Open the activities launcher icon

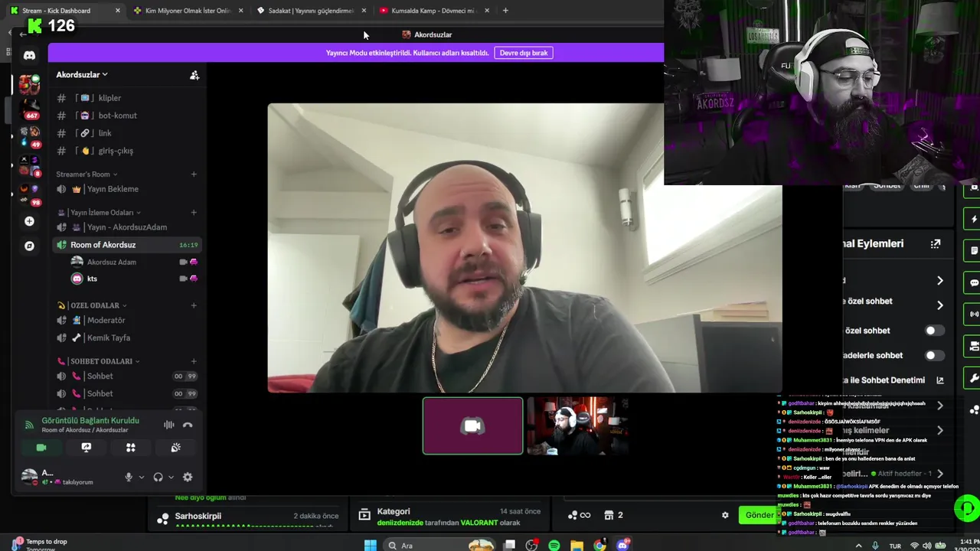131,448
